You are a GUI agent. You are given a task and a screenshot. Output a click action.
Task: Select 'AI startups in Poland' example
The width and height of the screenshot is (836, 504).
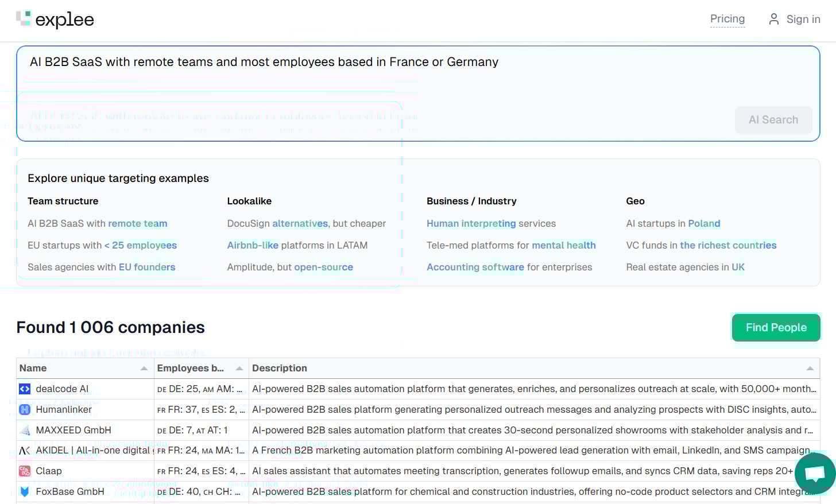pyautogui.click(x=673, y=223)
